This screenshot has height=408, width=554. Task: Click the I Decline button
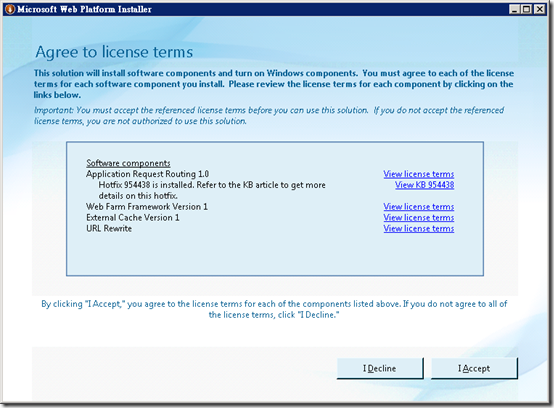coord(380,368)
